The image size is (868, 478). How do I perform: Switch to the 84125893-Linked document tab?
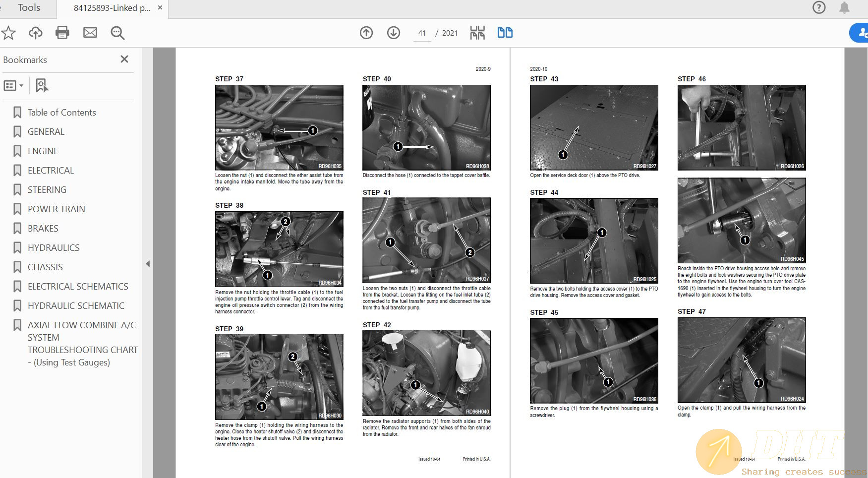click(112, 8)
